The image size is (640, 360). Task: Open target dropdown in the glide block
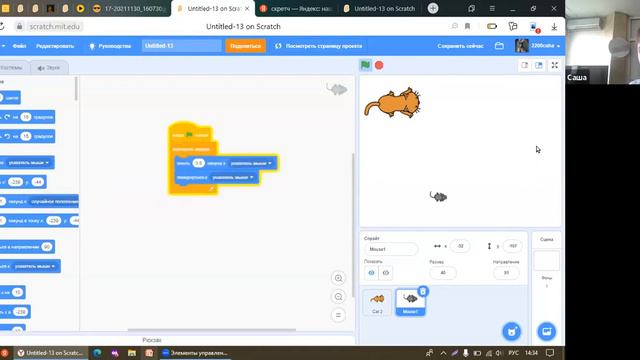(x=251, y=163)
